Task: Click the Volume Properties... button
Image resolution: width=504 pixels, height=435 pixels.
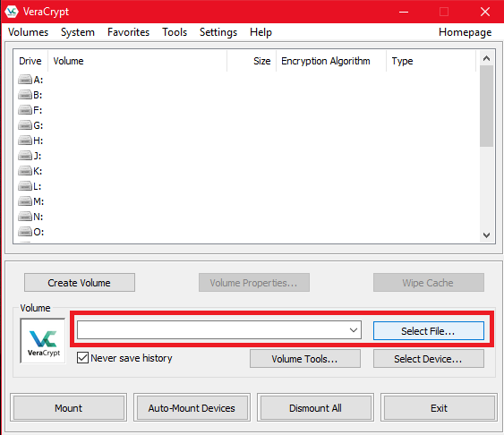Action: [254, 283]
